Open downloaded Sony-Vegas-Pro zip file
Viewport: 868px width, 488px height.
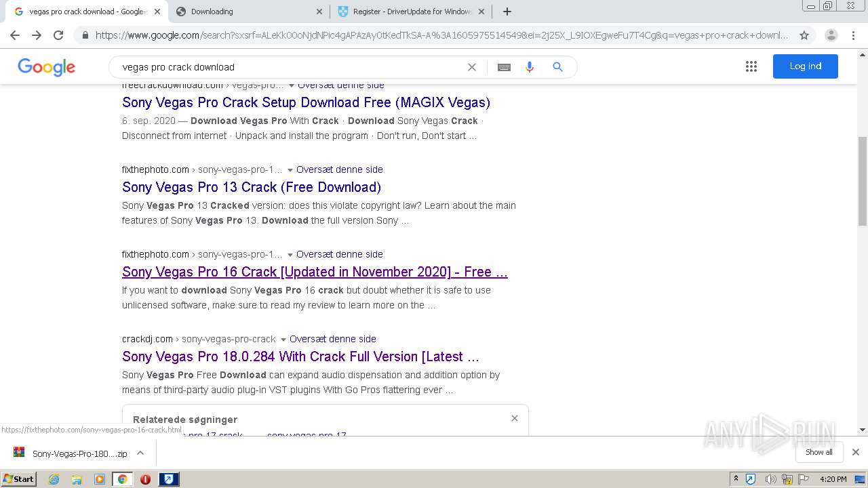(x=71, y=453)
